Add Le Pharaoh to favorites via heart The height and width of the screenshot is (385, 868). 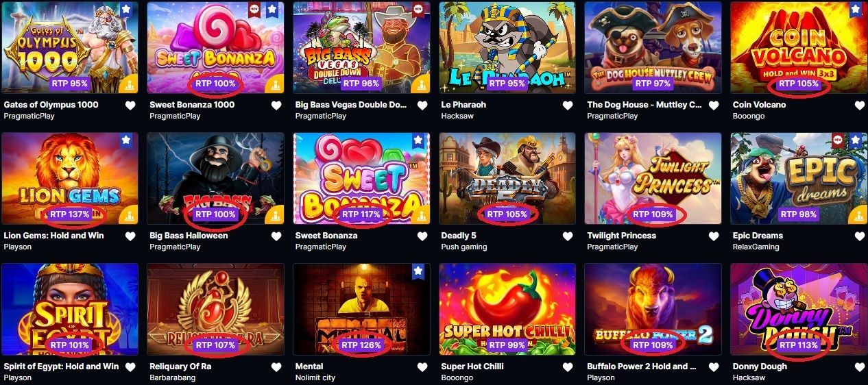568,105
